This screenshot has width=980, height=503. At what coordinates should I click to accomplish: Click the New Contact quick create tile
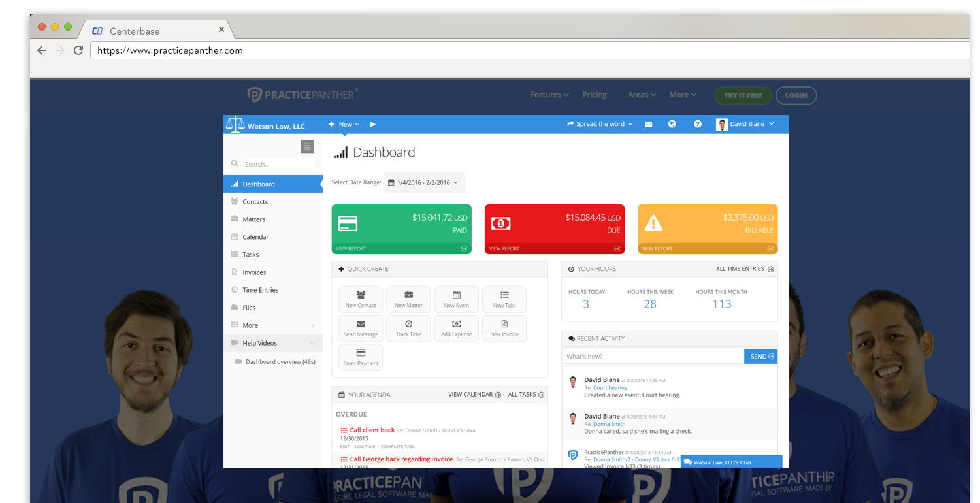[x=361, y=299]
